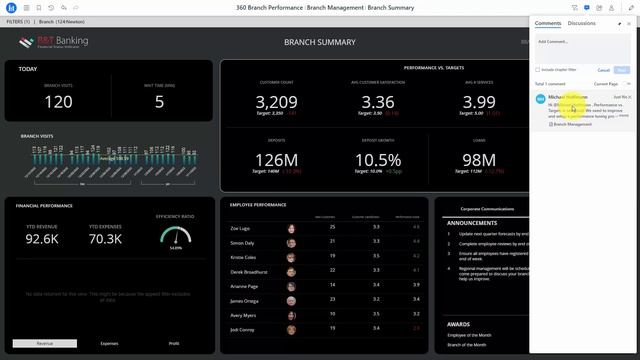Click Zoe Lugo's employee photo

pyautogui.click(x=291, y=229)
